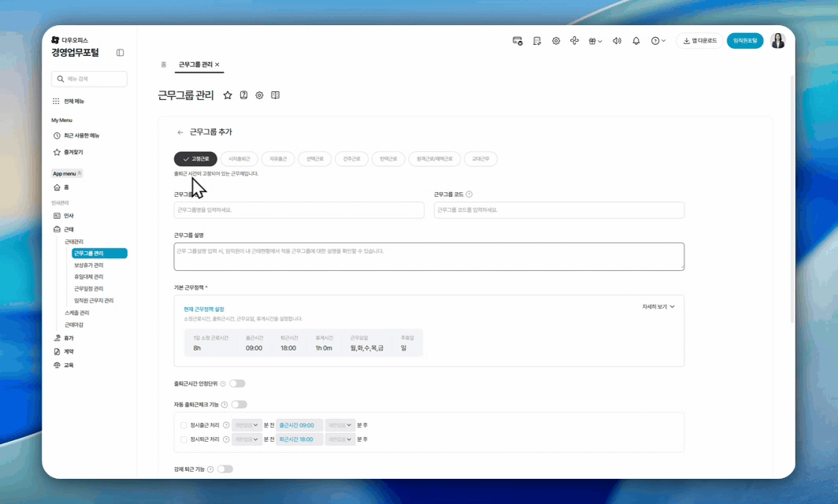Click the back arrow next to 근무그룹 추가

click(x=180, y=132)
